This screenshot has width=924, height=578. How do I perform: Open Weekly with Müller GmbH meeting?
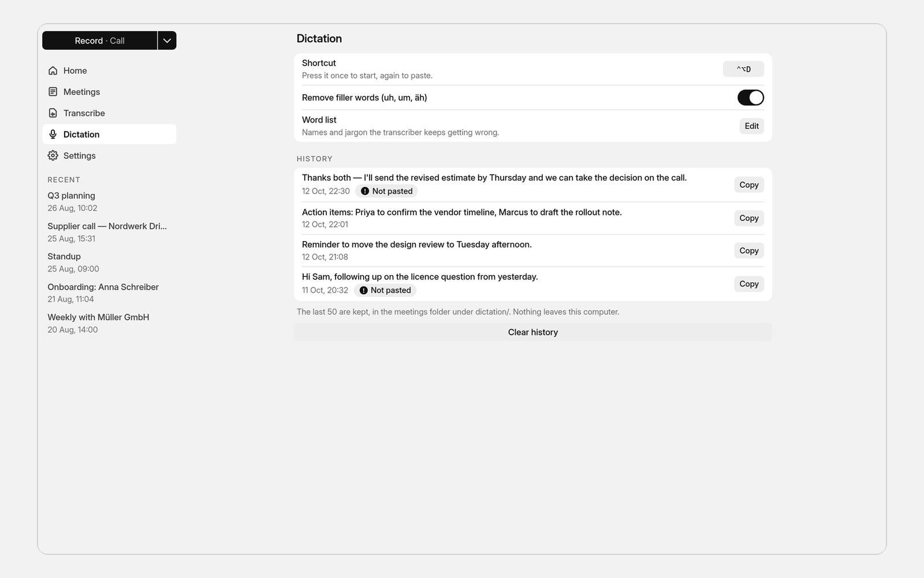(x=109, y=323)
